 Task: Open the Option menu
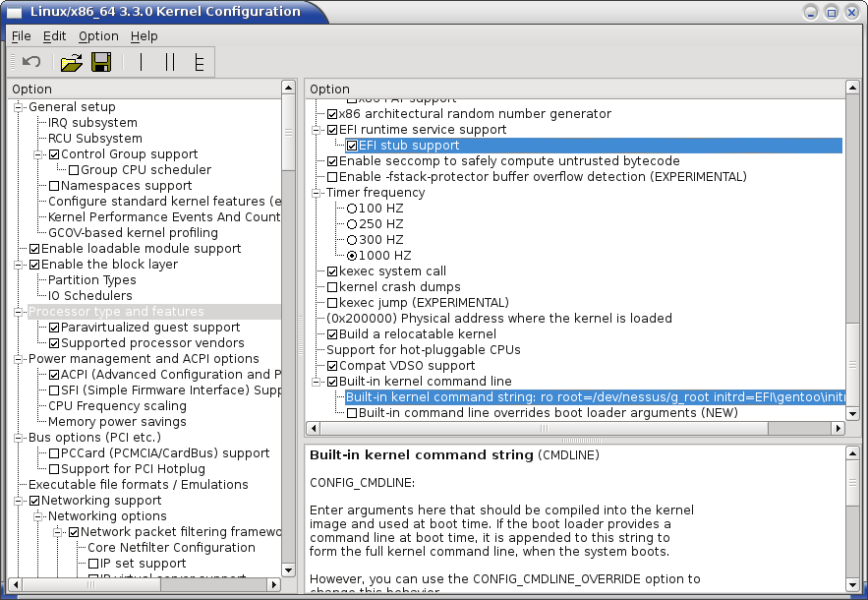pos(98,35)
